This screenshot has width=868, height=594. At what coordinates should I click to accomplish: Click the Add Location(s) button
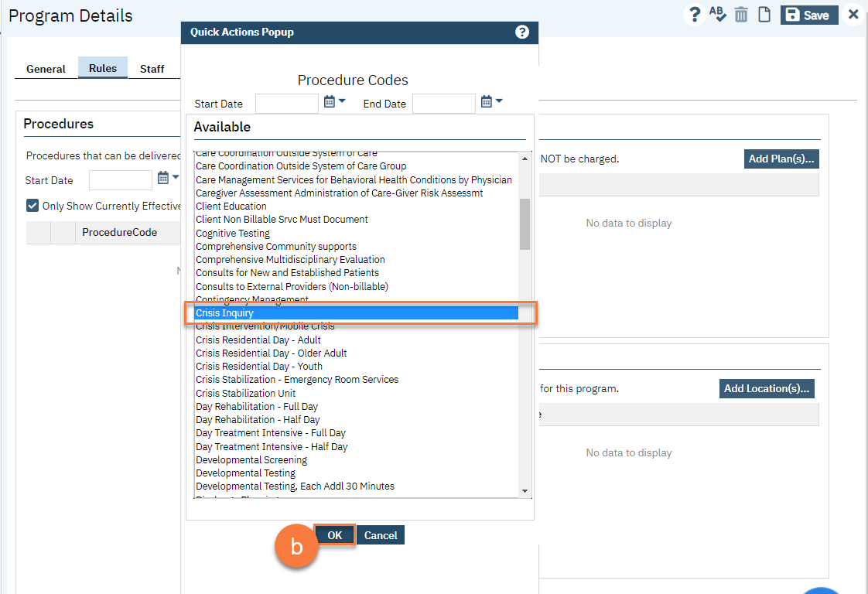coord(767,388)
